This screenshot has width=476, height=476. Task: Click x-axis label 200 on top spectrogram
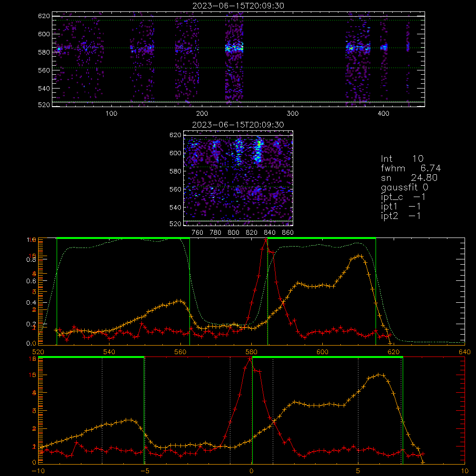point(202,114)
